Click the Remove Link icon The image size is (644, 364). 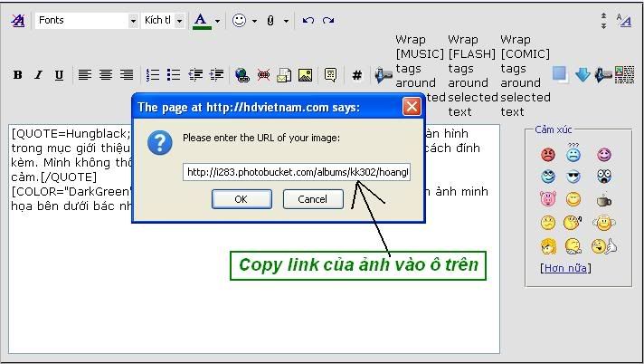tap(263, 75)
